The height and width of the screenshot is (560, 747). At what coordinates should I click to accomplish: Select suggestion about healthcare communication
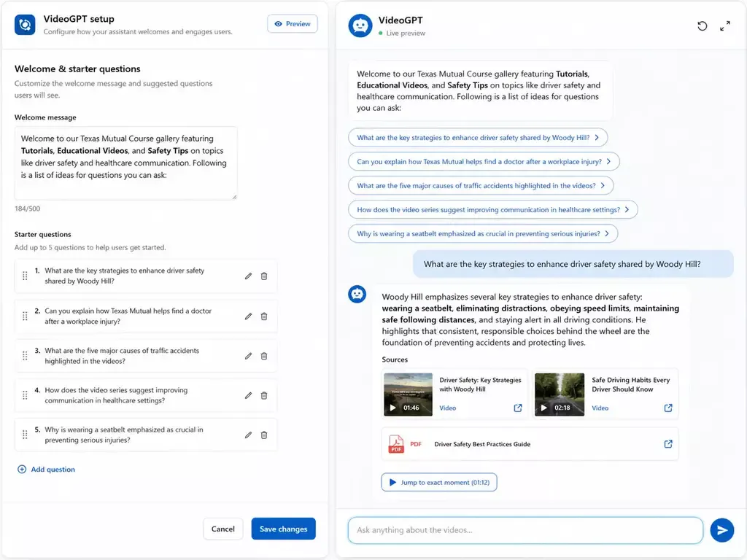(x=492, y=209)
